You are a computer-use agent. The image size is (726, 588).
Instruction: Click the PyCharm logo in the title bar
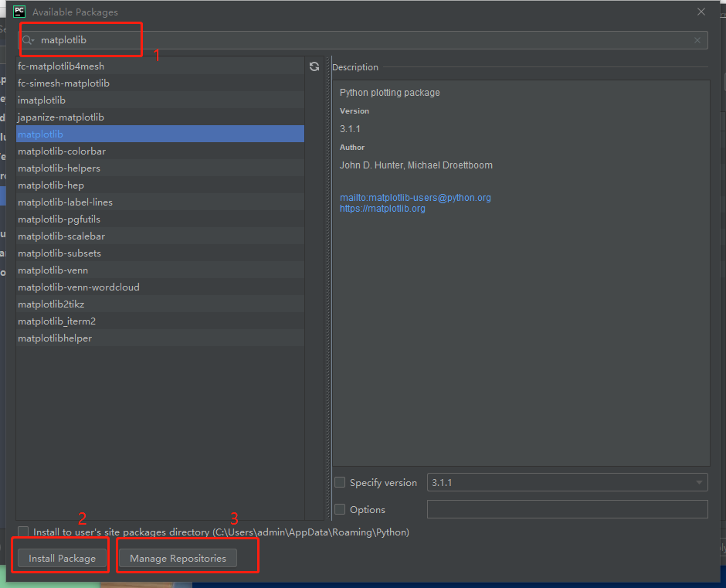pos(19,12)
